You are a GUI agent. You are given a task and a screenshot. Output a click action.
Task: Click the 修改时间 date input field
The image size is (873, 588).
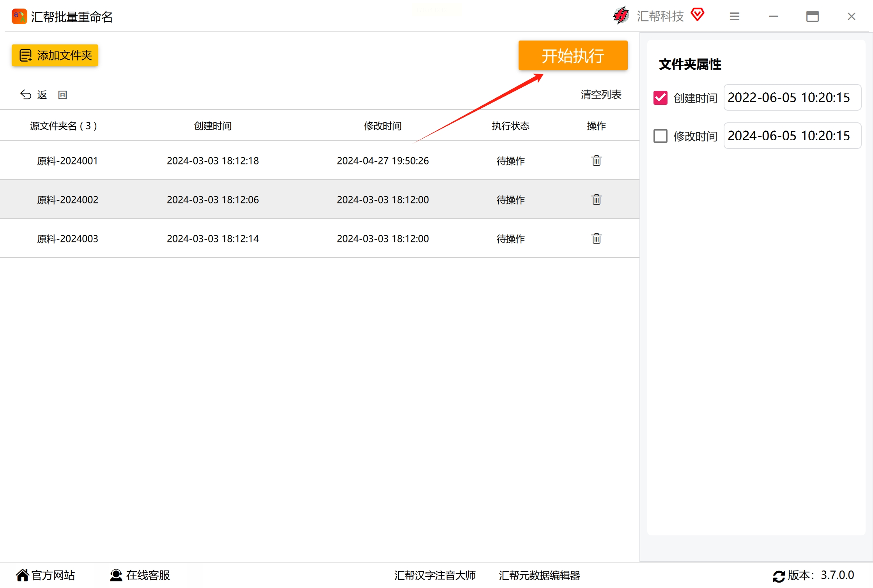point(792,136)
